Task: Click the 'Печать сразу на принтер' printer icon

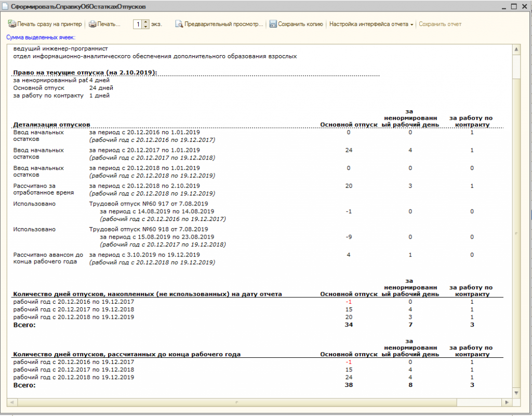Action: [x=12, y=24]
